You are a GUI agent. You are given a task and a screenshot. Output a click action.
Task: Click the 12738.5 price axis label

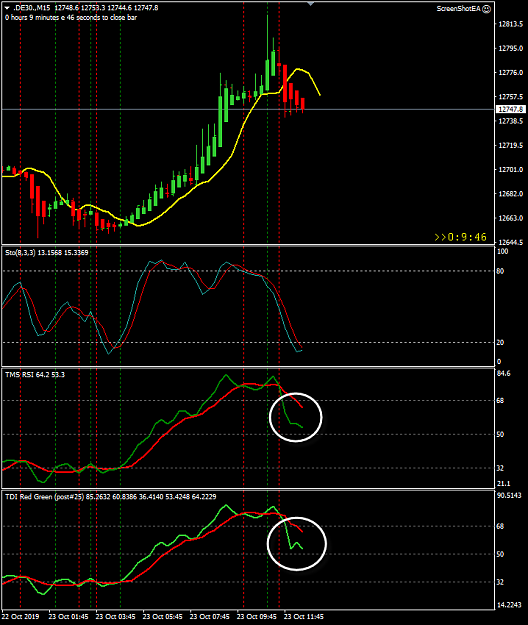point(510,121)
